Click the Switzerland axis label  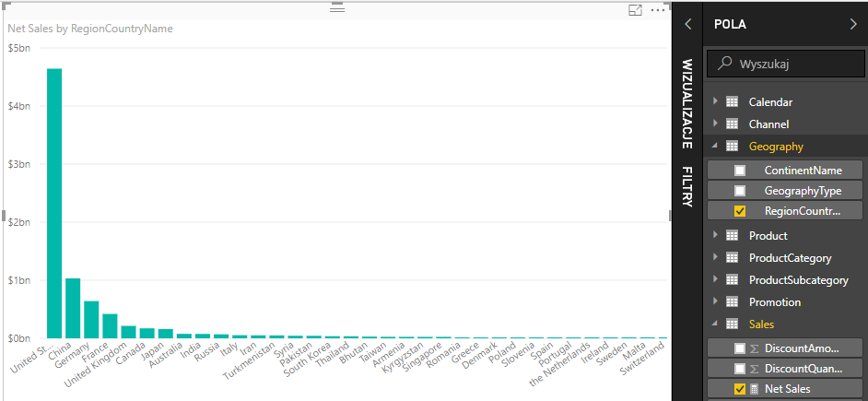[640, 359]
